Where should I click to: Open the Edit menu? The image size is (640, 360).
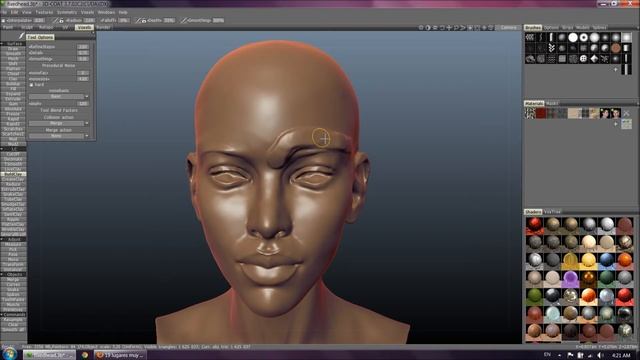click(x=15, y=13)
